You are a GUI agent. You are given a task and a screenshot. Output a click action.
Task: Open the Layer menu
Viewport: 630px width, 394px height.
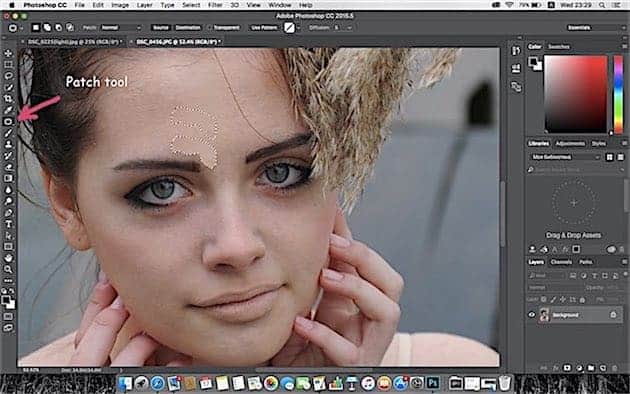[144, 5]
